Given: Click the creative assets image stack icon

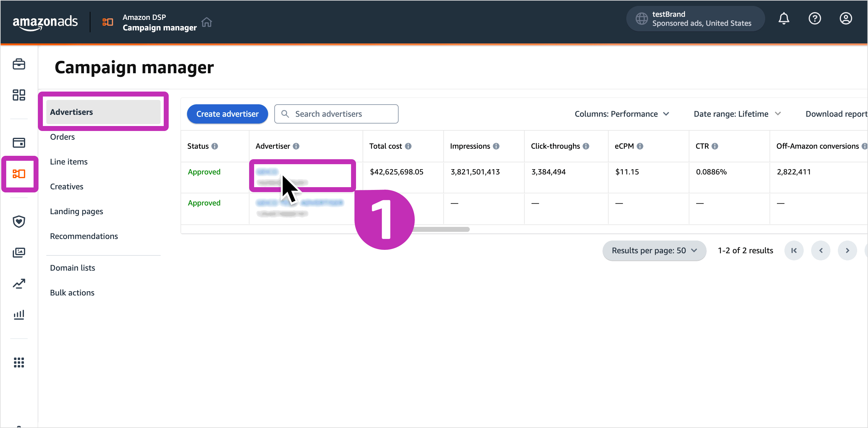Looking at the screenshot, I should coord(19,252).
